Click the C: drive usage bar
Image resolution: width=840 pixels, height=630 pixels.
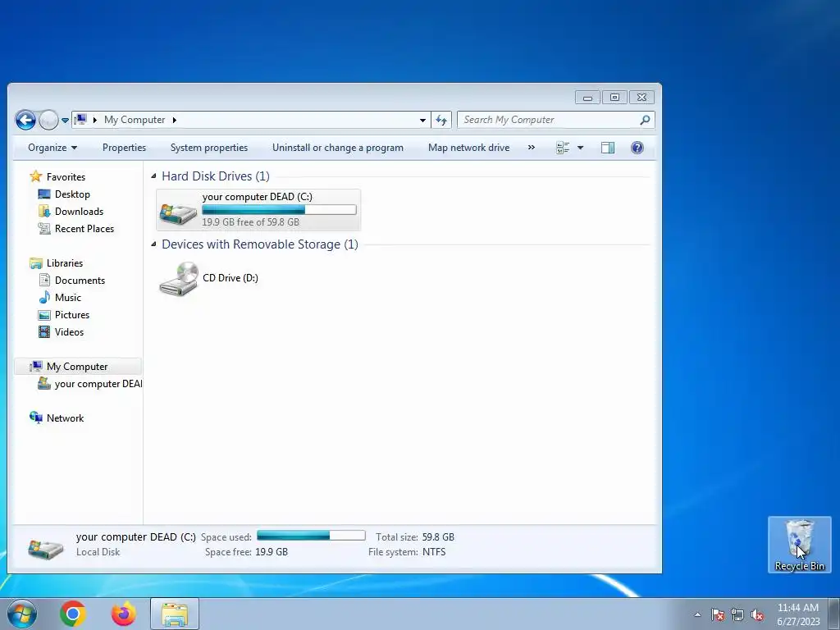pos(279,210)
